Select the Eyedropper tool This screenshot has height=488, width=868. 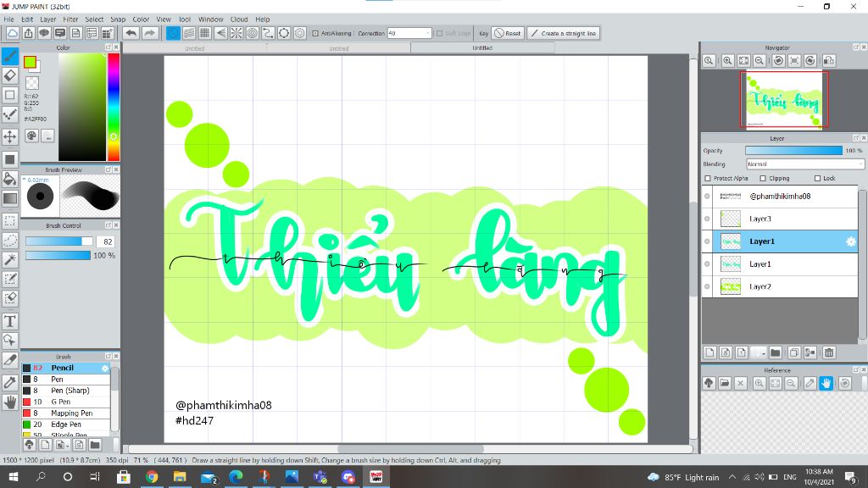[10, 382]
